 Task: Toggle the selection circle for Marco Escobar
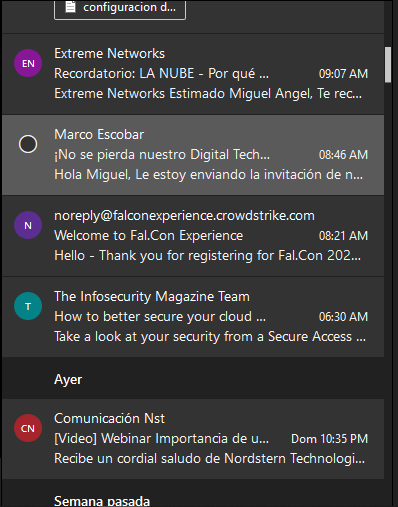28,144
